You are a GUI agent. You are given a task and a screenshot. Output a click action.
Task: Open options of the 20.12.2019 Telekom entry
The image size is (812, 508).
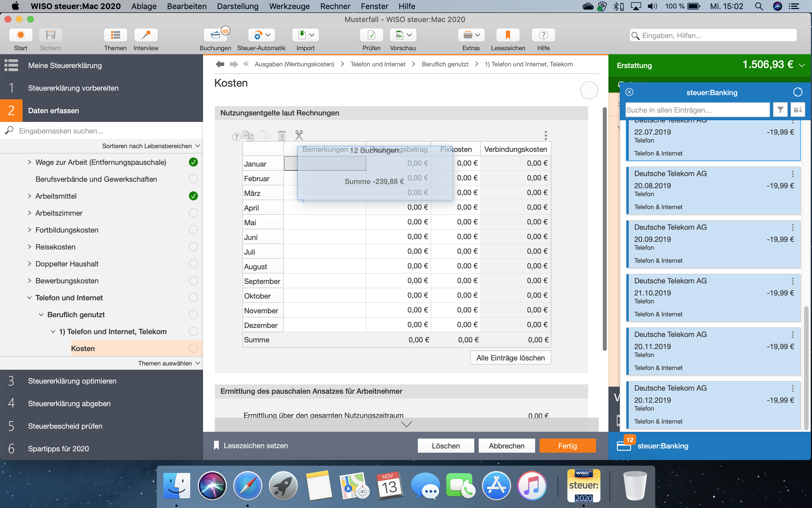[x=793, y=388]
